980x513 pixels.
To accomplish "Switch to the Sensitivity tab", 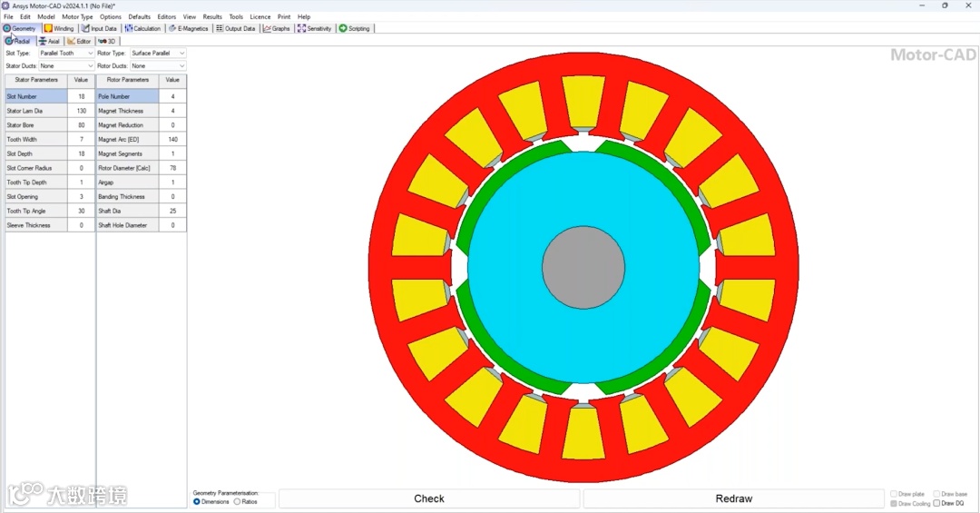I will pos(315,28).
